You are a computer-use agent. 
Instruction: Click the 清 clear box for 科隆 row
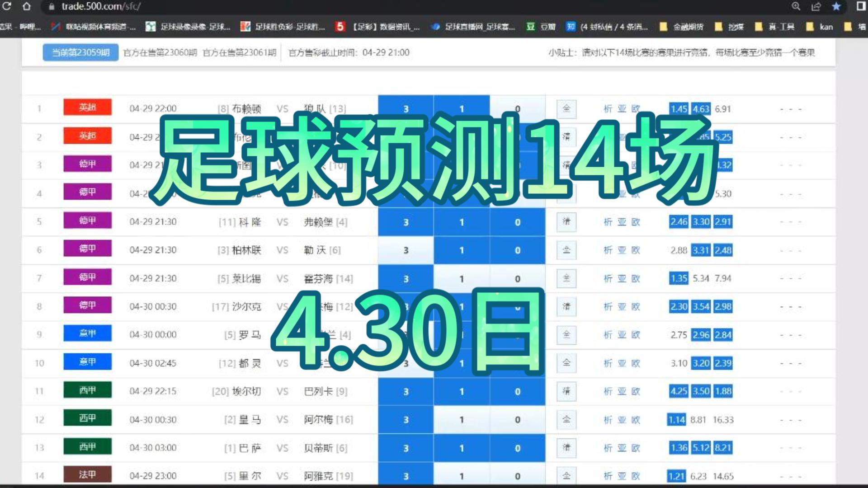[x=566, y=221]
